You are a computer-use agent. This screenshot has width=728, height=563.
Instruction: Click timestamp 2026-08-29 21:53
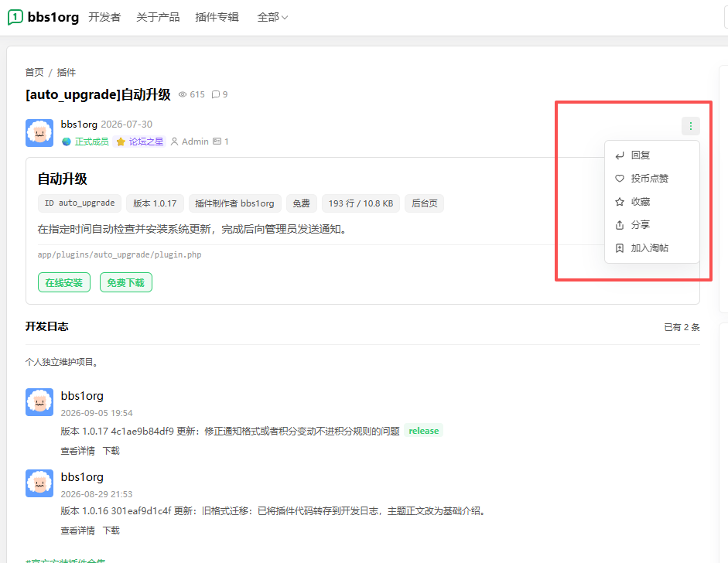[x=97, y=494]
